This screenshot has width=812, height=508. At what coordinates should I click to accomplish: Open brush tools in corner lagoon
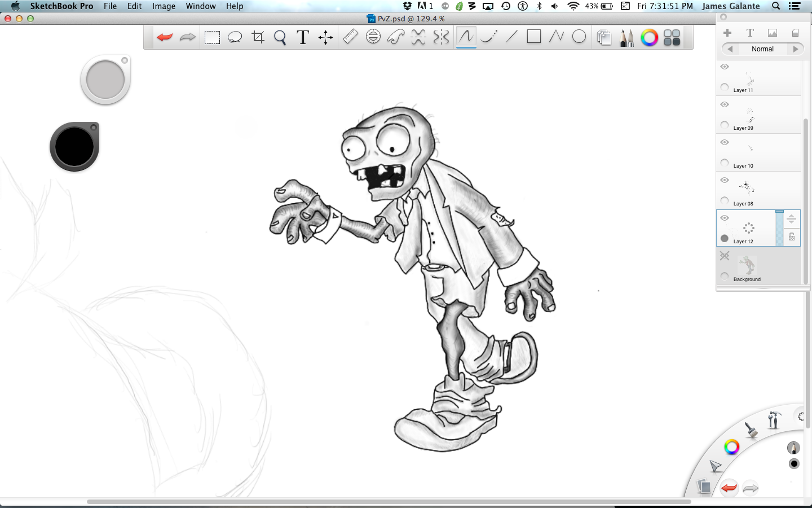(x=751, y=430)
